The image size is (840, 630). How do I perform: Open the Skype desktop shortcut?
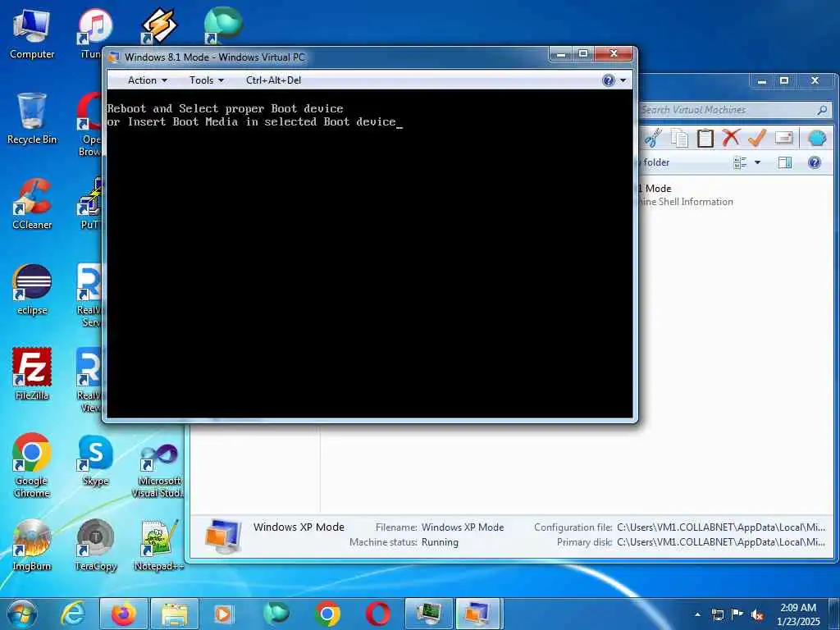click(x=95, y=459)
